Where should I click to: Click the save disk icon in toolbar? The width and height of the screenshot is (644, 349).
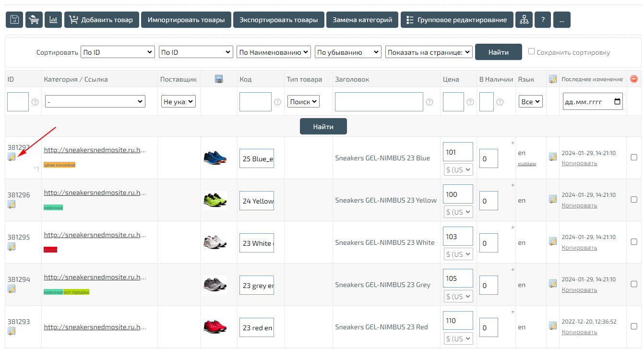[x=14, y=20]
